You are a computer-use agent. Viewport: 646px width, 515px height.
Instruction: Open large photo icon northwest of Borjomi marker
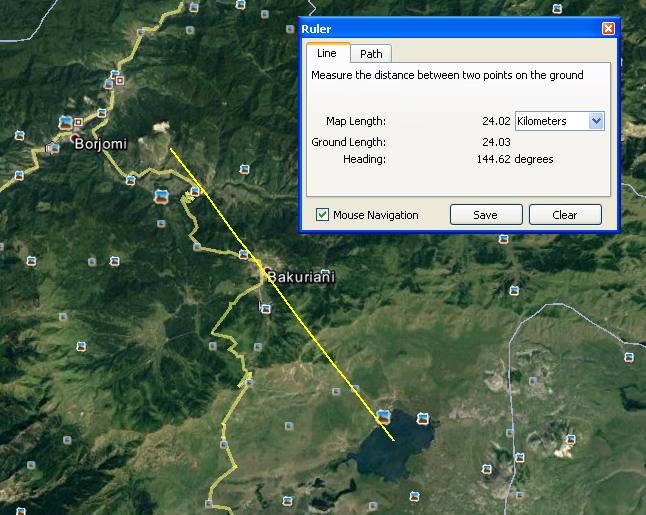pyautogui.click(x=66, y=122)
